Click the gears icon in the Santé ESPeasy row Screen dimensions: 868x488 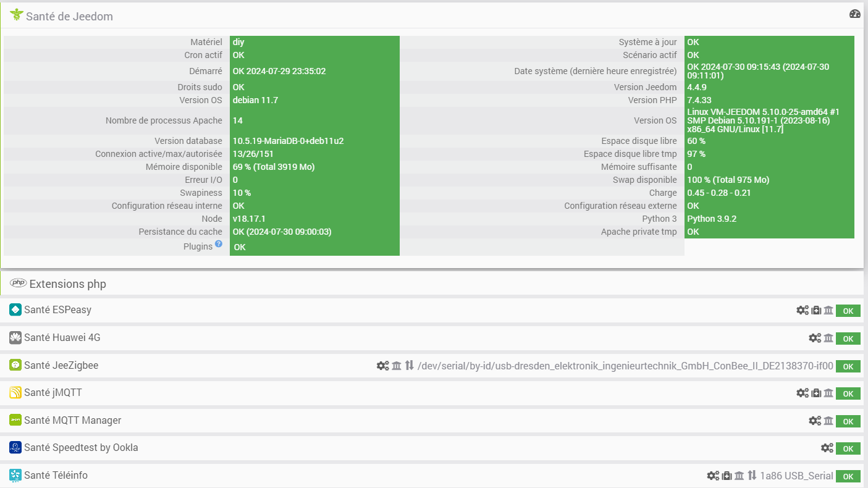(x=803, y=310)
